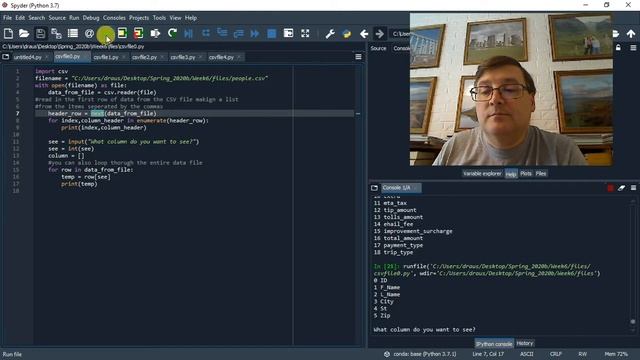Open the symbol finder @ icon
Viewport: 640px width, 360px height.
89,33
